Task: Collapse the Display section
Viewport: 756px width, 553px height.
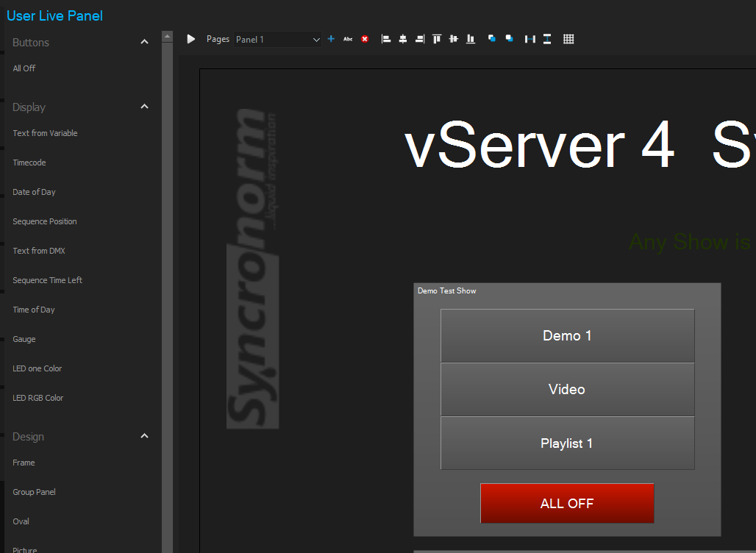Action: tap(144, 107)
